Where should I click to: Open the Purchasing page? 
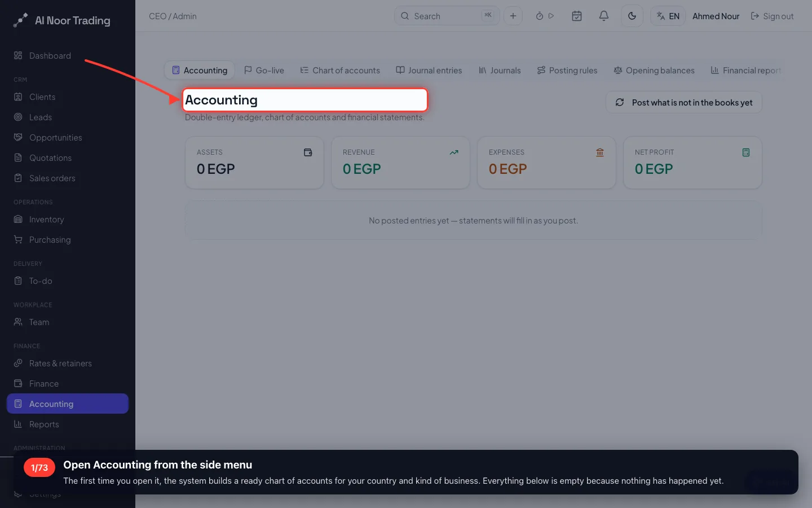[68, 239]
